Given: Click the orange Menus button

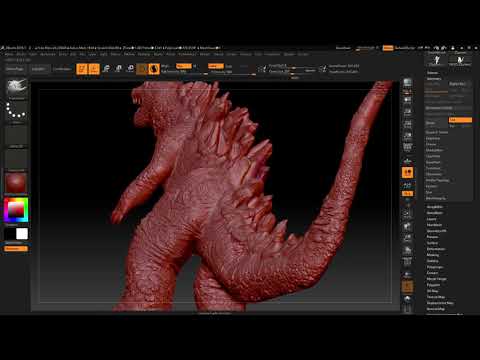Looking at the screenshot, I should [x=388, y=48].
